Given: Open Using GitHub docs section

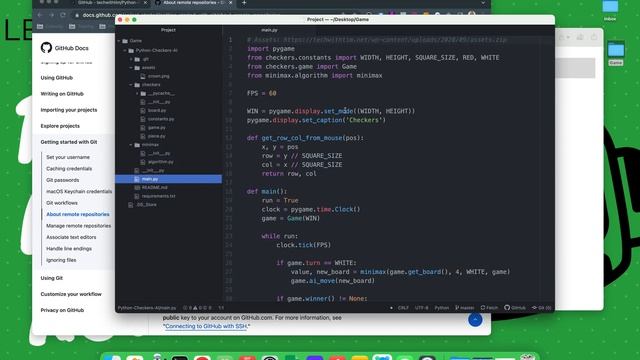Looking at the screenshot, I should [56, 78].
